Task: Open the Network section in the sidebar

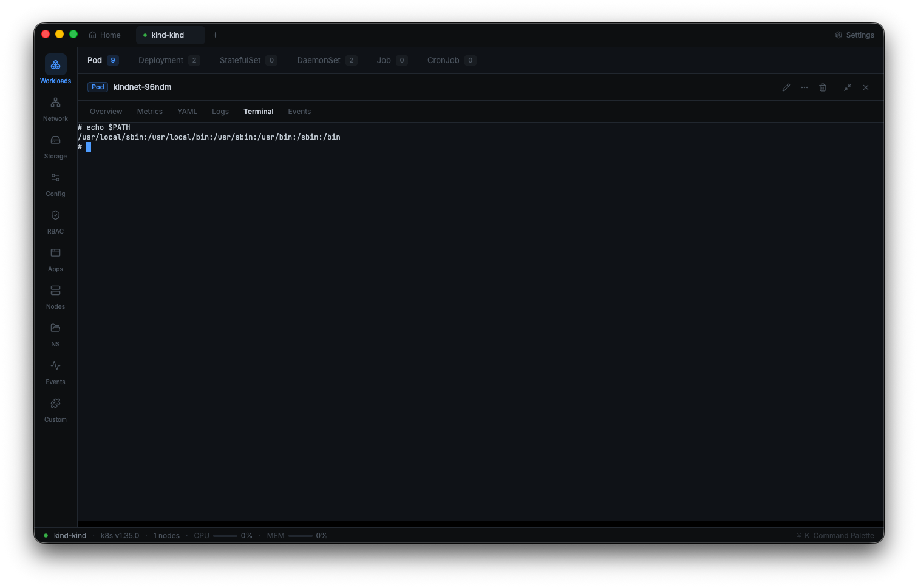Action: [55, 109]
